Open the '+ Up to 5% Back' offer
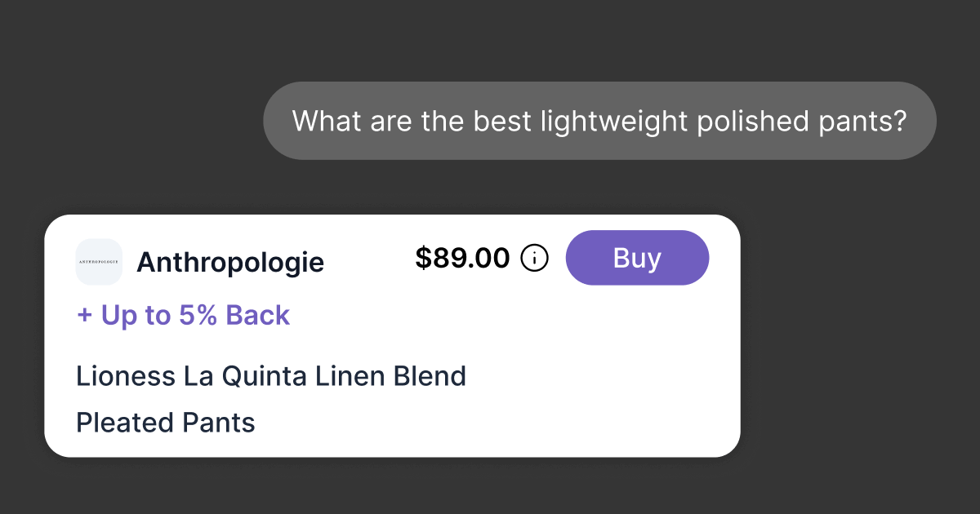The width and height of the screenshot is (980, 514). (x=183, y=316)
